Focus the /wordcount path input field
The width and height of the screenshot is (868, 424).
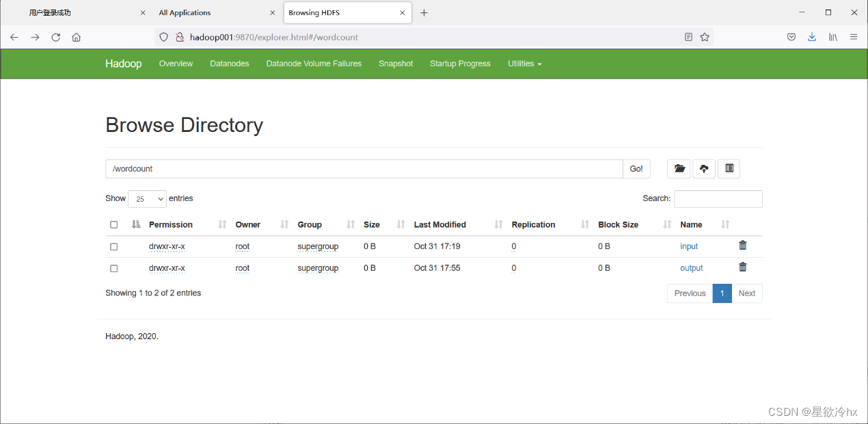pyautogui.click(x=364, y=168)
